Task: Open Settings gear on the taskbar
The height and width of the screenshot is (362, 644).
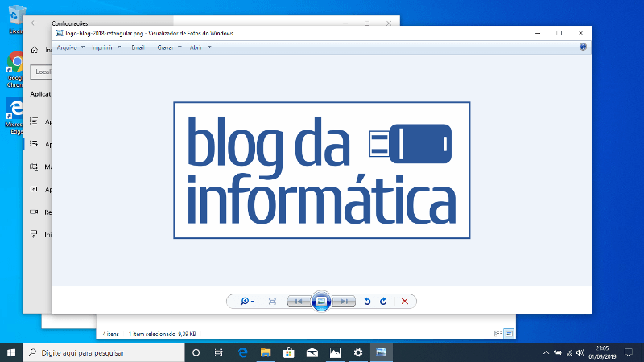Action: (358, 352)
